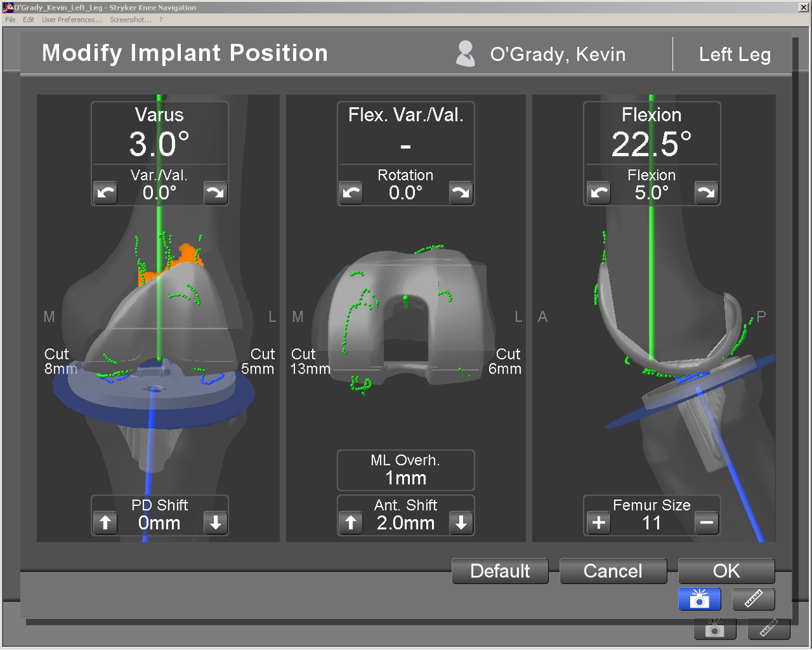Click the patient name O'Grady, Kevin

coord(558,54)
